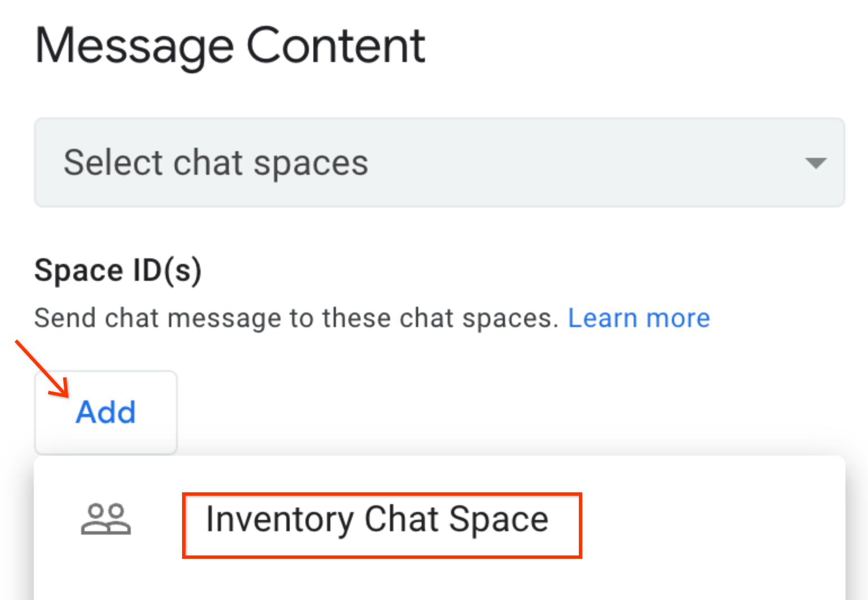The image size is (868, 600).
Task: Open the Learn more link
Action: coord(639,319)
